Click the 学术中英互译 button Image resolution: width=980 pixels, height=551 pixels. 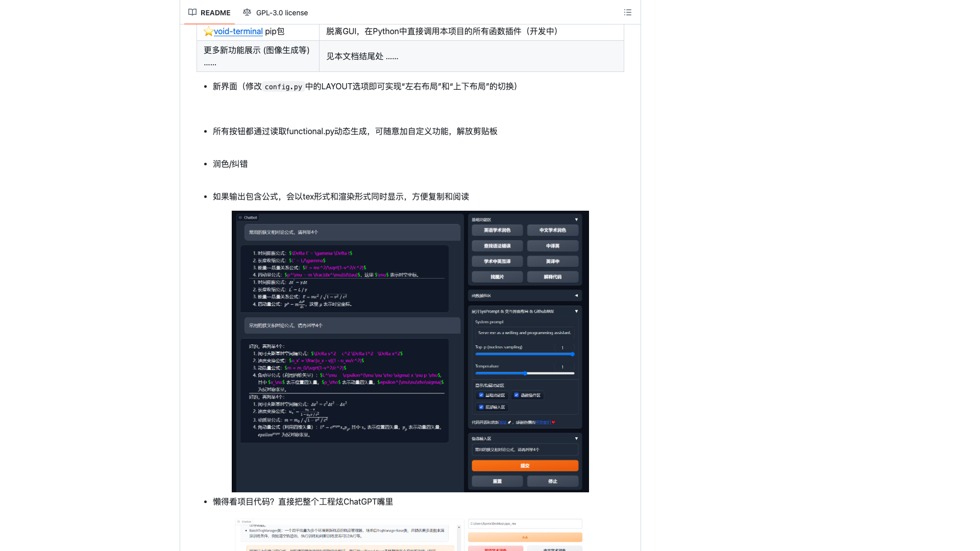click(497, 261)
